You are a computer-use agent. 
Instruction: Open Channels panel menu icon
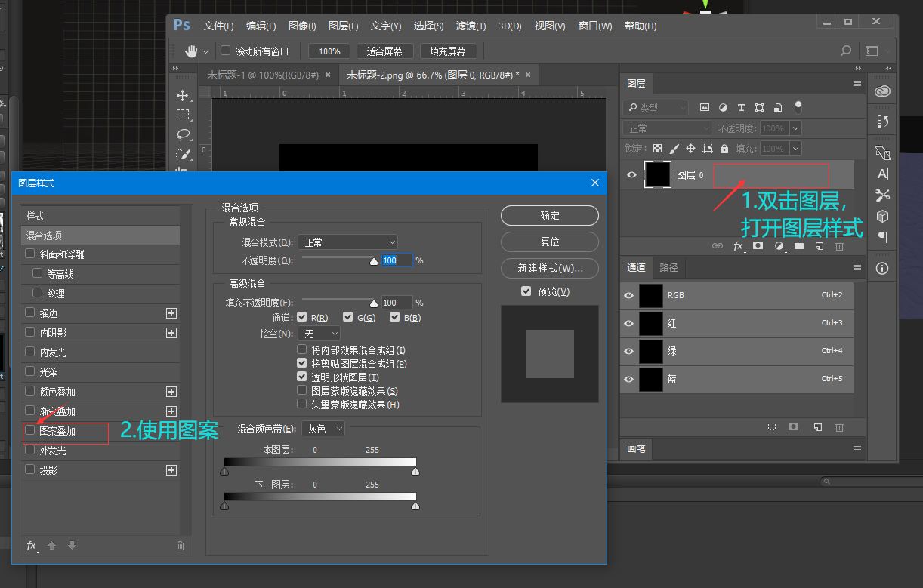click(857, 268)
